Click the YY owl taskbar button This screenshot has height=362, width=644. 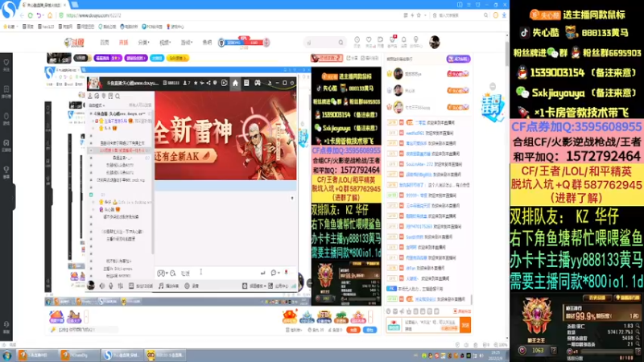[166, 355]
